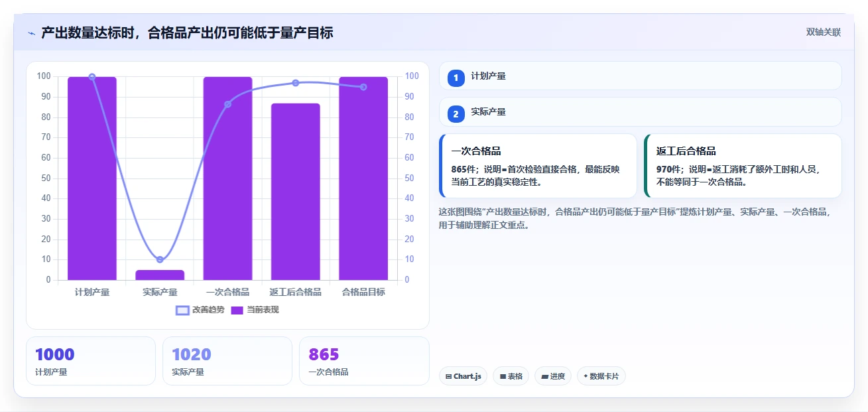Click the short 实际产量 bar
Screen dimensions: 868x412
coord(160,275)
